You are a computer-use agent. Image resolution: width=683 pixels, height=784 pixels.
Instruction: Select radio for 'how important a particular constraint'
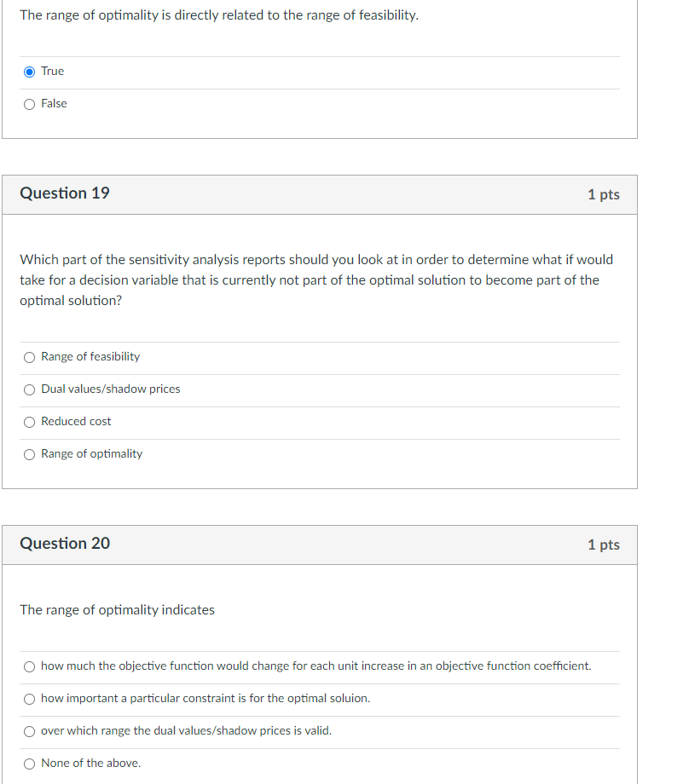(x=30, y=699)
